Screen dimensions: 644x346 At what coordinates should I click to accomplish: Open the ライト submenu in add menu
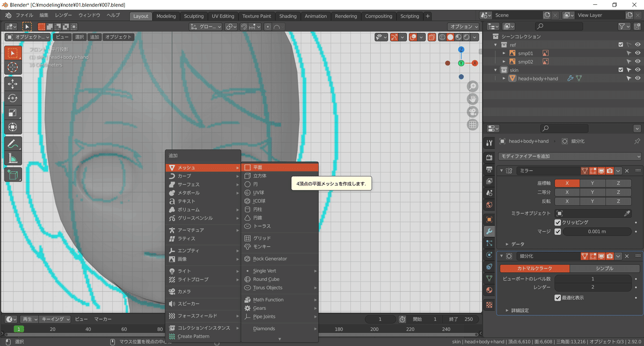pos(203,271)
